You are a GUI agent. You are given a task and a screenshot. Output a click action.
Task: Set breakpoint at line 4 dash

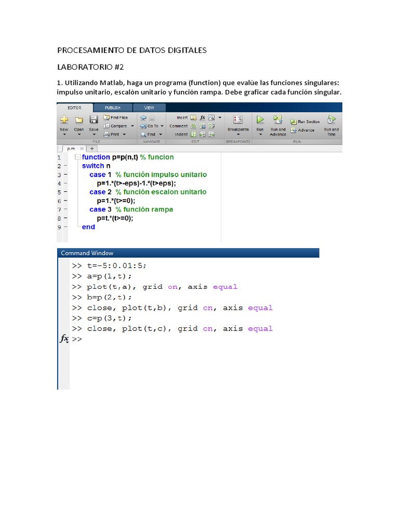click(65, 183)
